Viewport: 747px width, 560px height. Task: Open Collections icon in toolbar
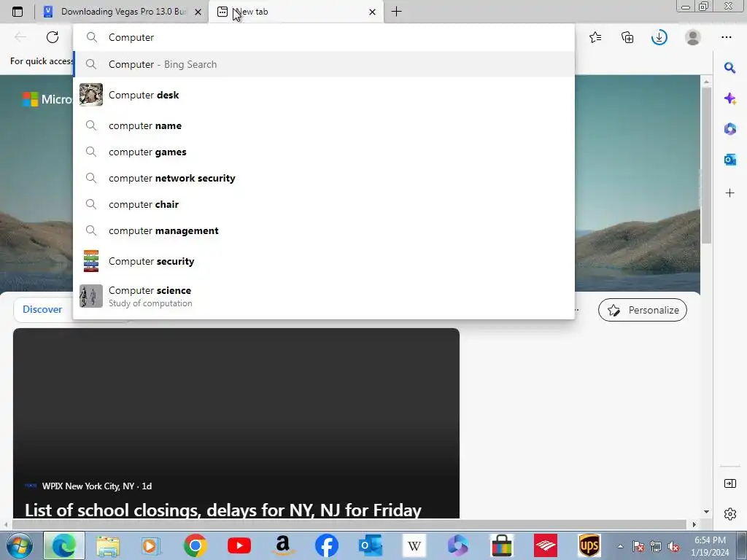pos(627,37)
